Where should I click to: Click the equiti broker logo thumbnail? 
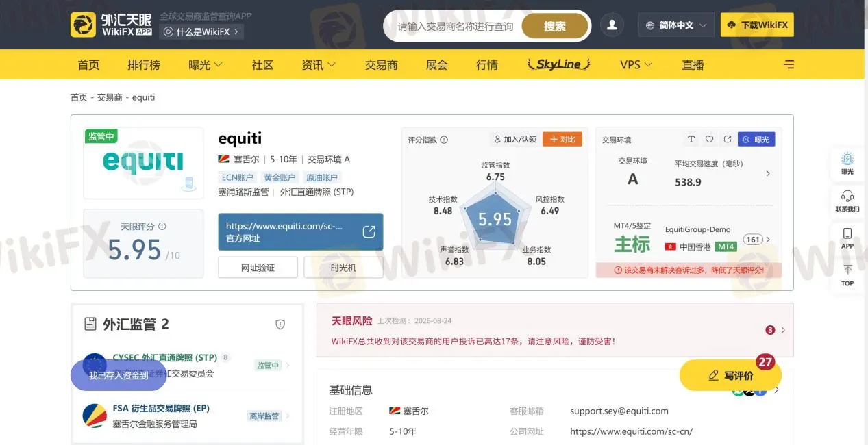143,163
